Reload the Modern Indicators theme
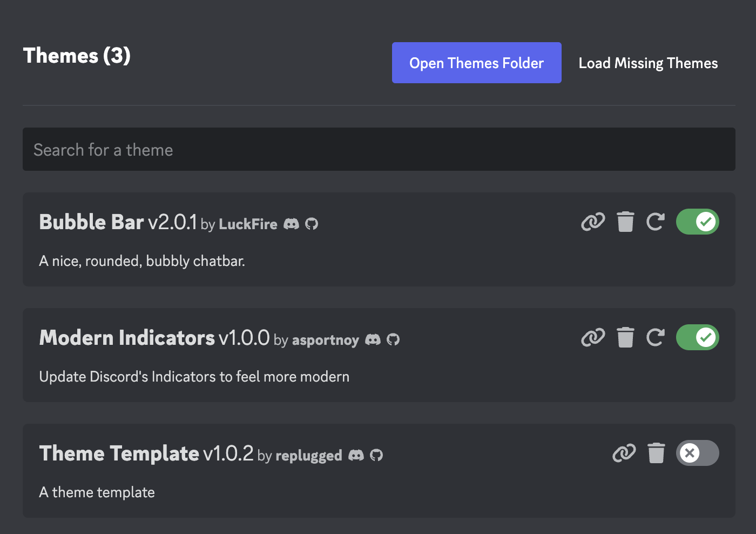The height and width of the screenshot is (534, 756). point(656,337)
